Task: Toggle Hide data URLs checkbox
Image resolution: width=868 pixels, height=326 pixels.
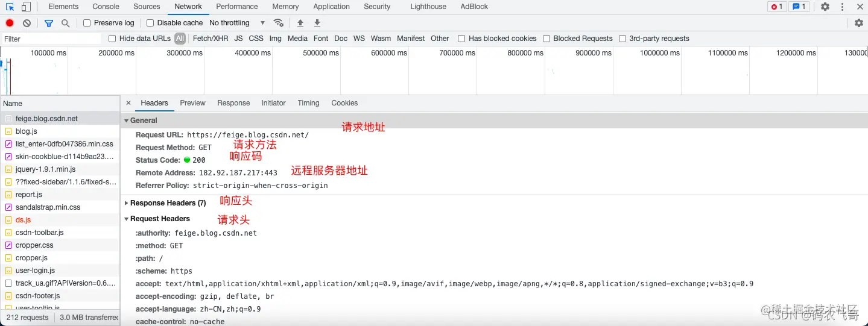Action: [x=112, y=39]
